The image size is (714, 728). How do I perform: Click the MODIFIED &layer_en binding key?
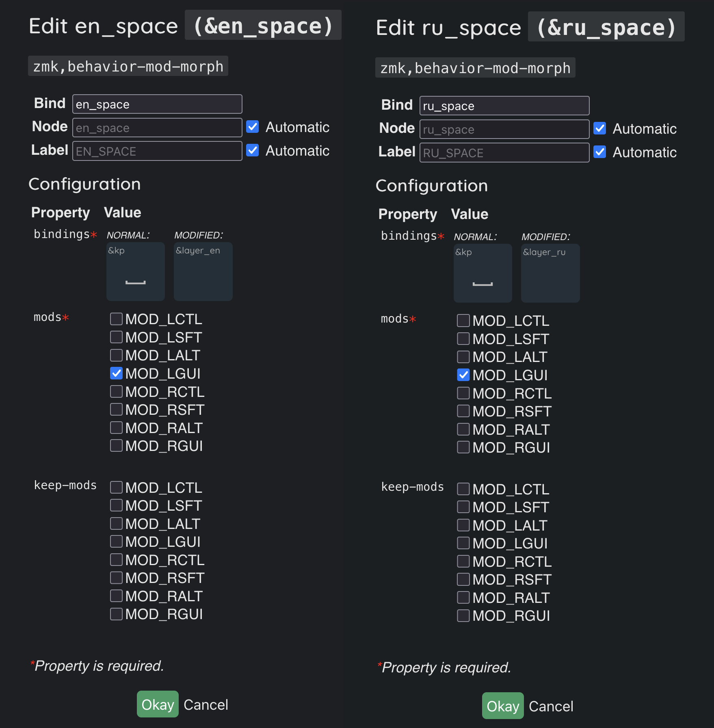[203, 271]
